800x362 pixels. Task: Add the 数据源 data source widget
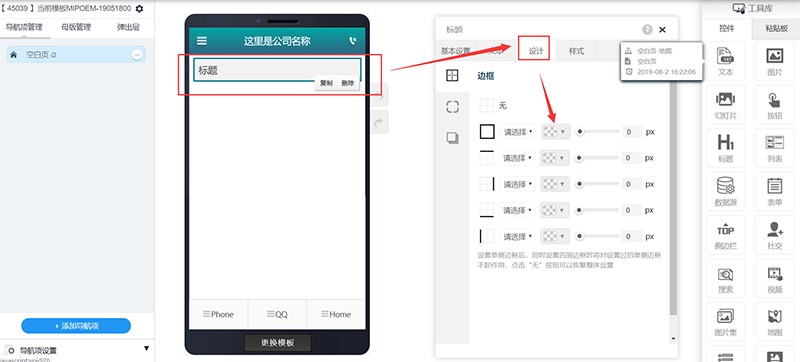point(725,191)
